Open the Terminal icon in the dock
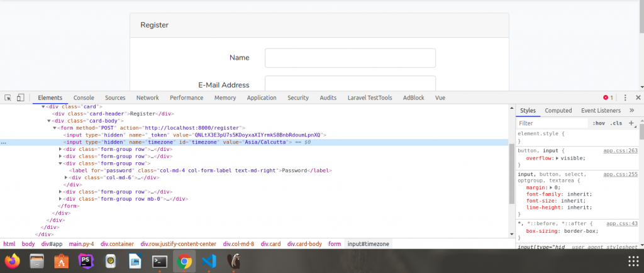 160,261
